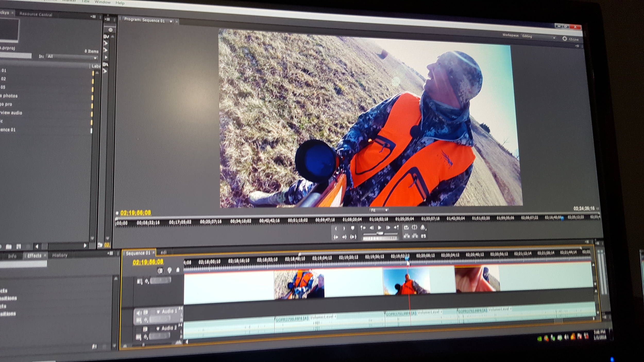
Task: Click the system clock in the taskbar
Action: point(600,335)
